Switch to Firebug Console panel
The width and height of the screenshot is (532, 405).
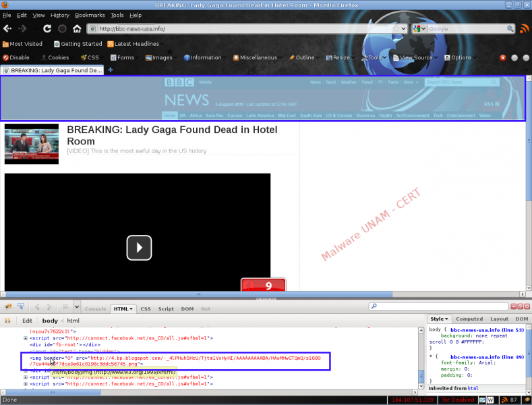tap(95, 309)
